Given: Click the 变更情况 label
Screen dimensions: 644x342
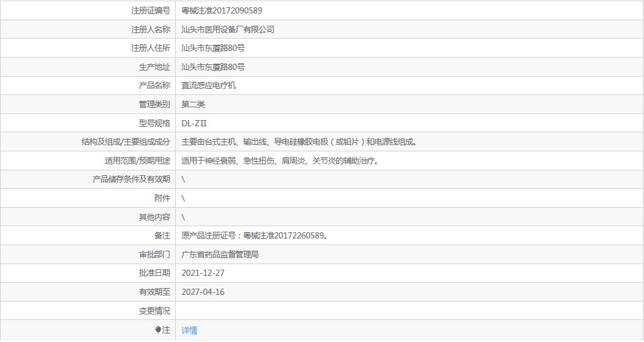Looking at the screenshot, I should [154, 311].
